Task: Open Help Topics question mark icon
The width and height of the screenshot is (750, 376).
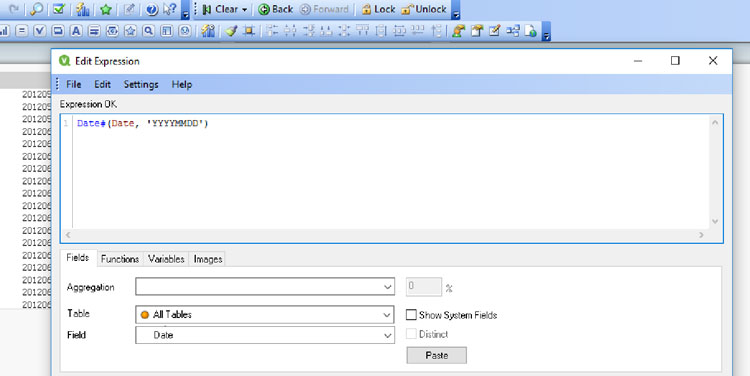Action: [x=152, y=9]
